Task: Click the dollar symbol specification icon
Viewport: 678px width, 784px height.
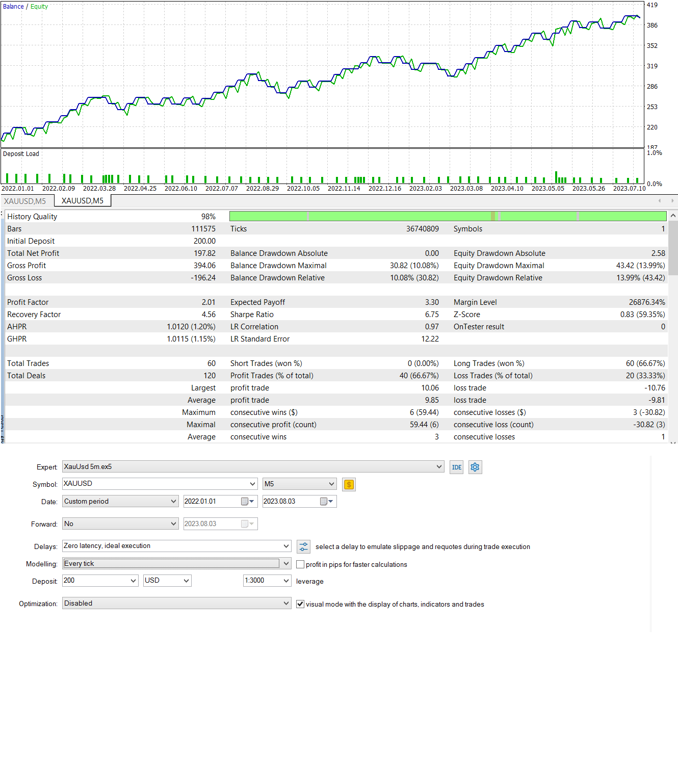Action: [349, 484]
